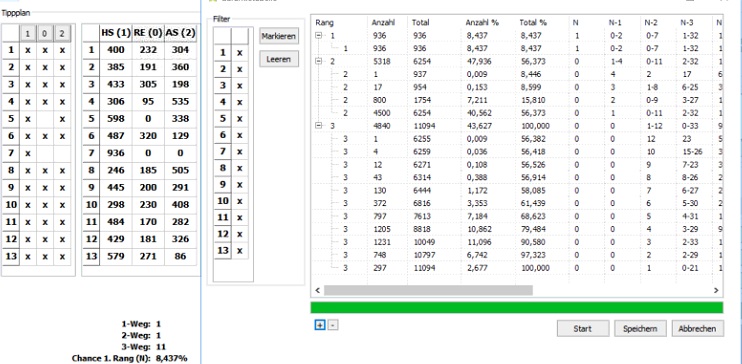Unmark the x under 2 in Tippplan row 13
The height and width of the screenshot is (364, 742).
pyautogui.click(x=62, y=257)
